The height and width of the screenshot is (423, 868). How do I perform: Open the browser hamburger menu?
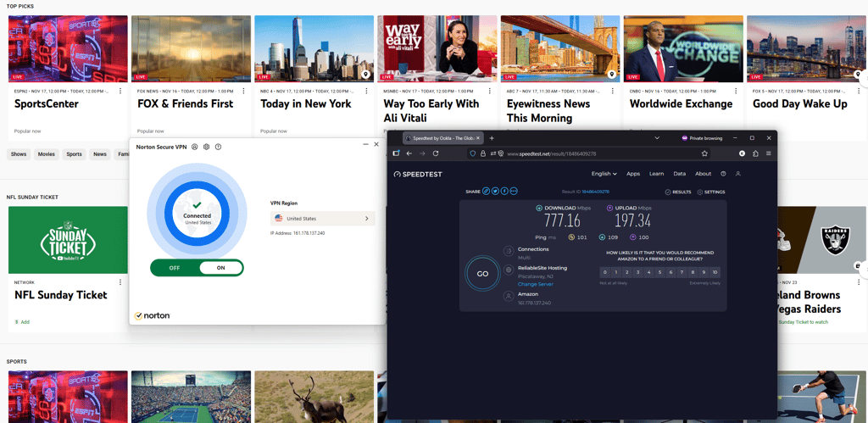click(768, 153)
